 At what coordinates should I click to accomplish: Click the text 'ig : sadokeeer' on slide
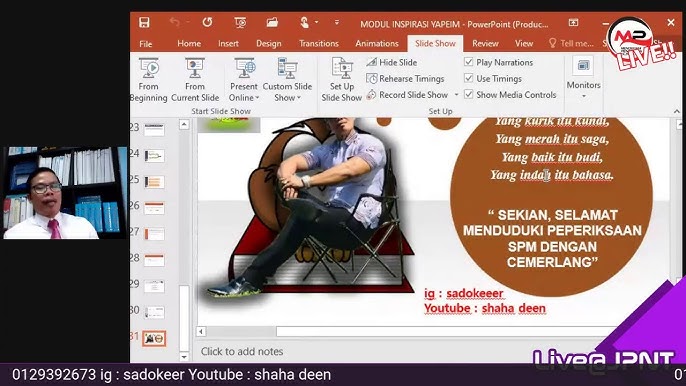pos(464,293)
